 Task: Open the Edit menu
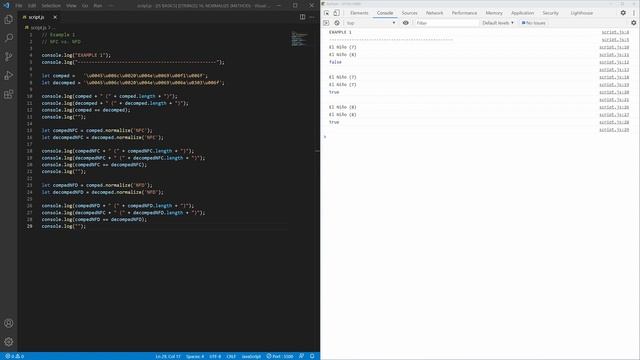pos(32,6)
